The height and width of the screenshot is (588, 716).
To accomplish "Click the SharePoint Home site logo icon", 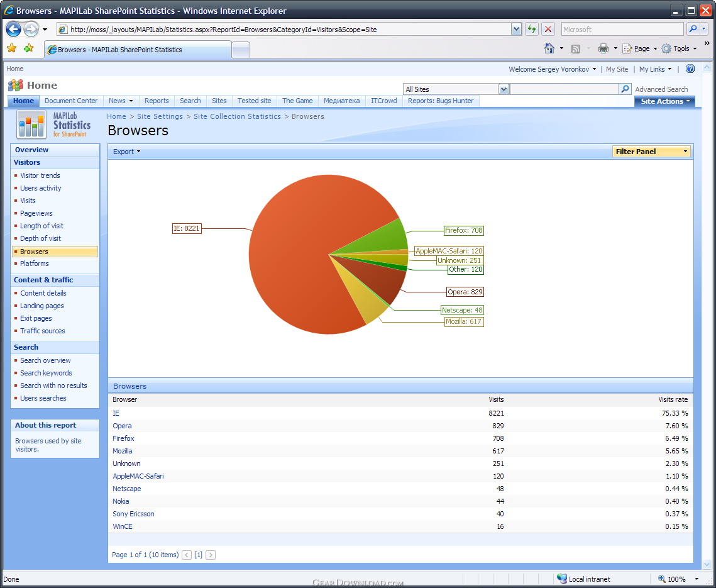I will 16,85.
